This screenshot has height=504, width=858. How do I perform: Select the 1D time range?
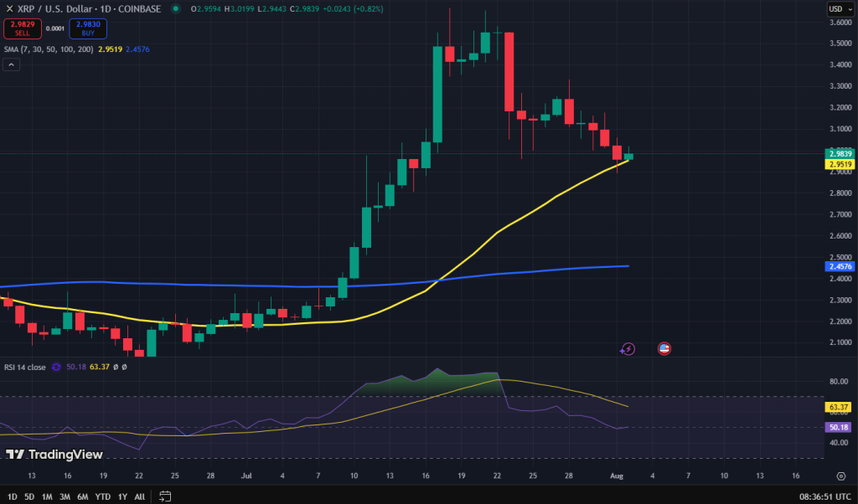coord(12,496)
